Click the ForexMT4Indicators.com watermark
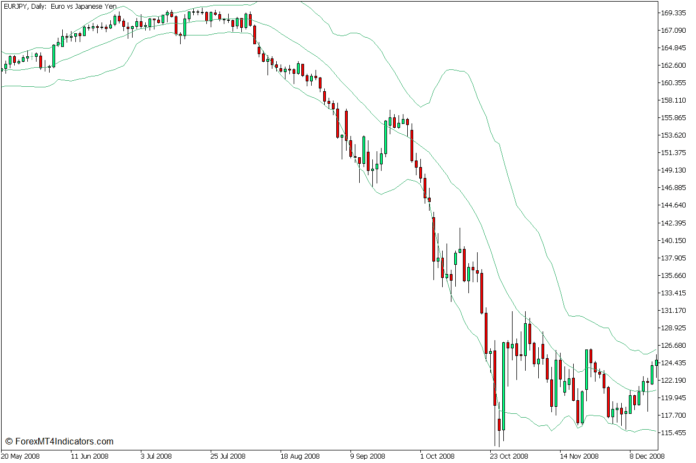 (x=59, y=441)
